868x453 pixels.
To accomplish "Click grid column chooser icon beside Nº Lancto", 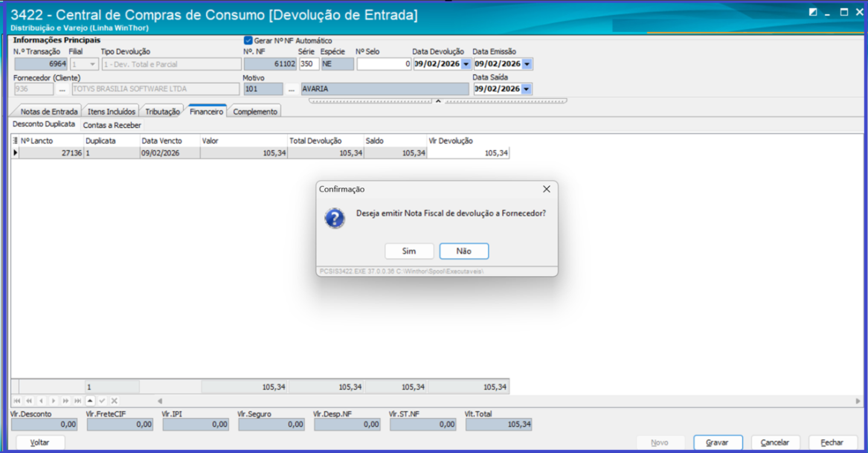I will 15,141.
